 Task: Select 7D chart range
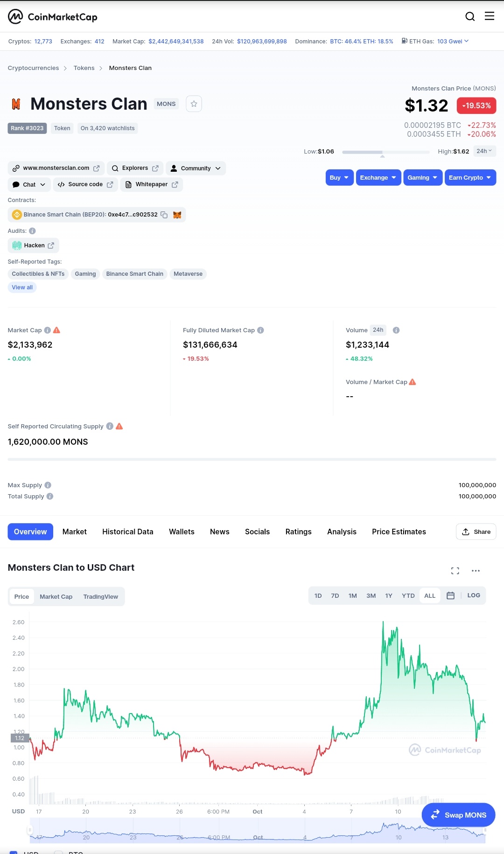click(x=335, y=595)
